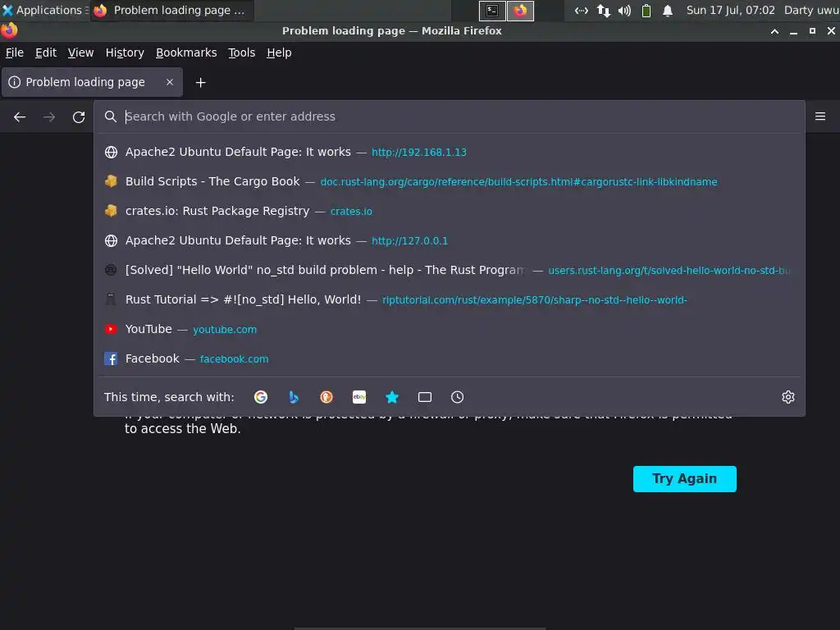Click favicon of Rust Tutorial suggestion
840x630 pixels.
(111, 299)
